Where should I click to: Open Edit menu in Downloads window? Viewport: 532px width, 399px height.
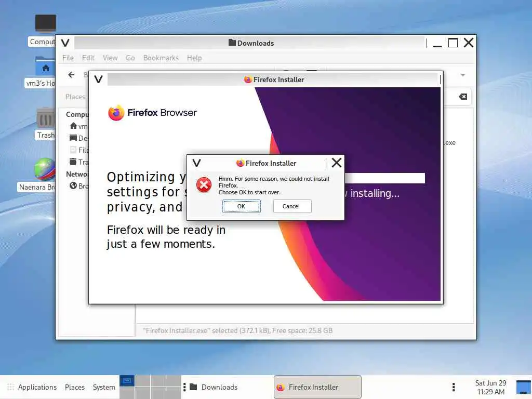(88, 58)
